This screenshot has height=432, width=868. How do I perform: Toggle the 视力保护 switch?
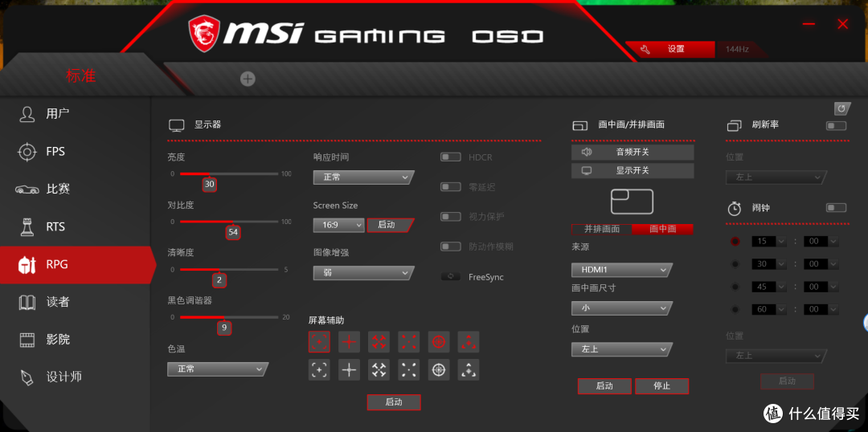coord(451,216)
